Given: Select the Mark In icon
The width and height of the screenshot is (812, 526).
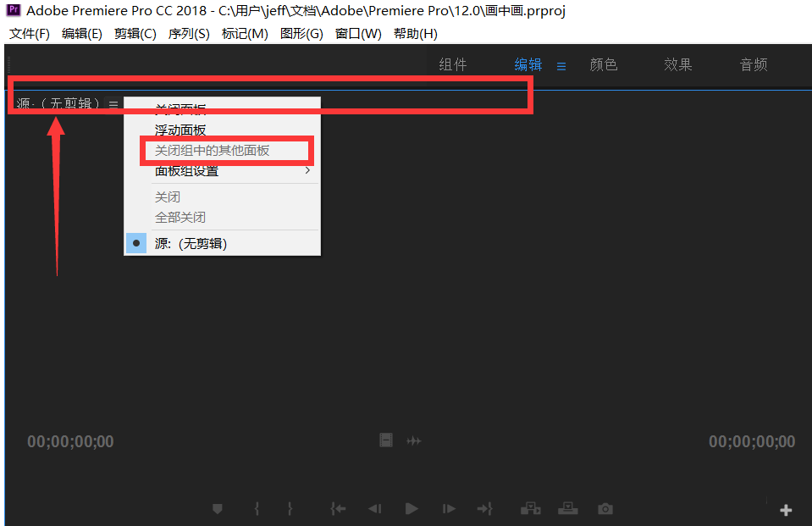Looking at the screenshot, I should tap(257, 508).
